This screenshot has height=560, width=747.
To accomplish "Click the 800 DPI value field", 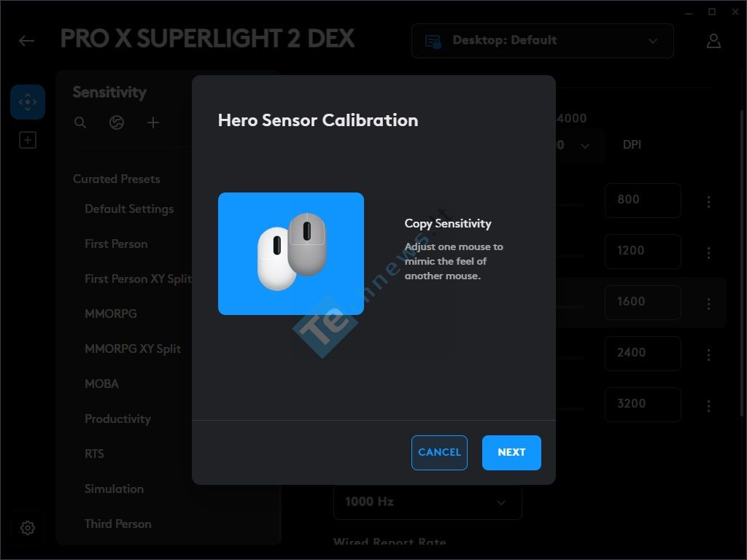I will coord(643,201).
